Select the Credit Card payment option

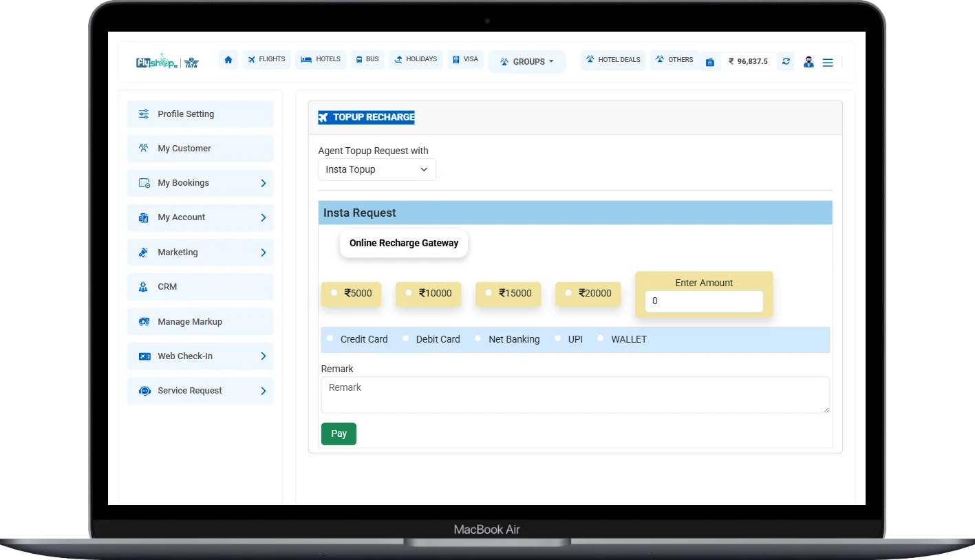click(x=330, y=338)
